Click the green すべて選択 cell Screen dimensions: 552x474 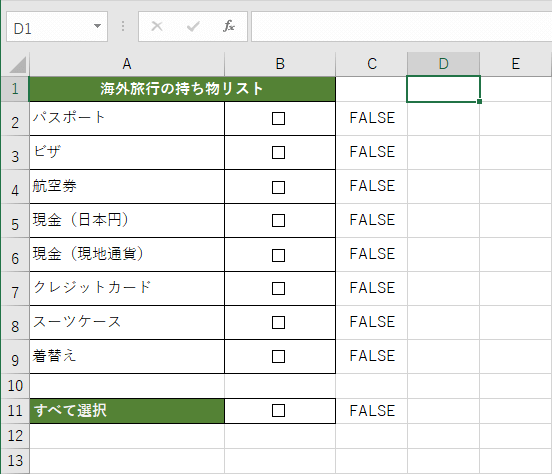pos(127,411)
